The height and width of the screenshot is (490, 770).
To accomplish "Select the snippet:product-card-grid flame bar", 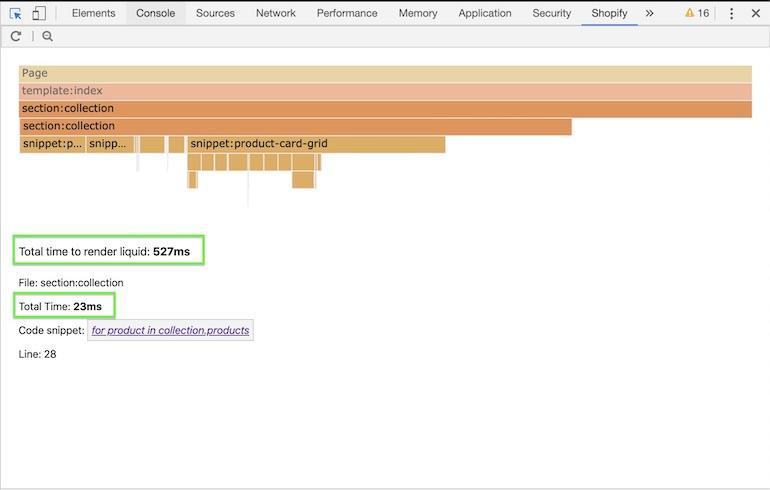I will coord(316,144).
